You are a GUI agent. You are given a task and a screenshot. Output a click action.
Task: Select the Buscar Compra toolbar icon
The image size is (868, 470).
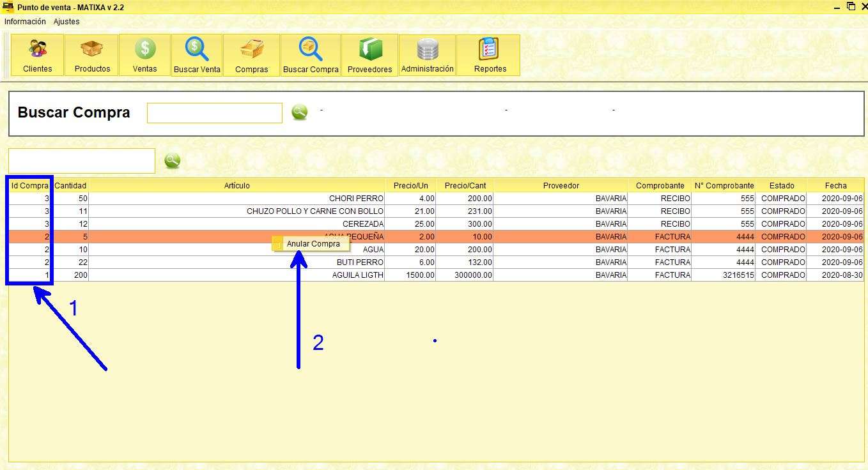click(311, 54)
